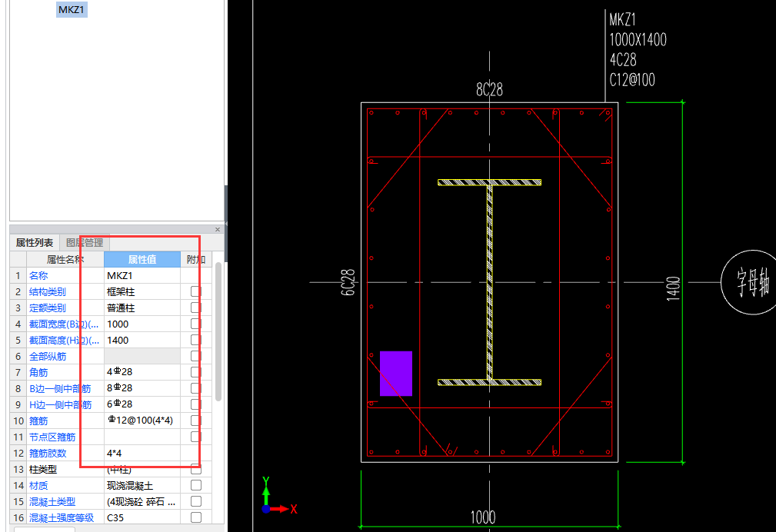776x532 pixels.
Task: Click the C12@100 annotation text
Action: (632, 80)
